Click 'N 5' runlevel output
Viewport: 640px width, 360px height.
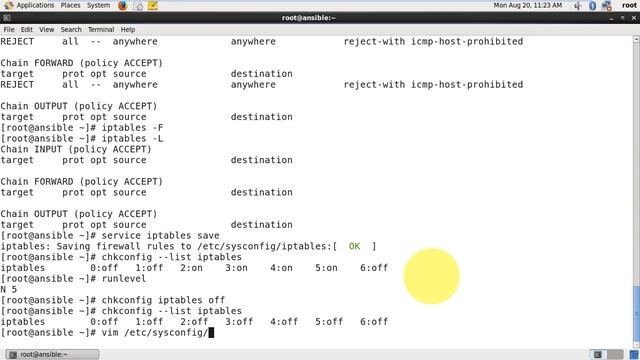click(9, 289)
